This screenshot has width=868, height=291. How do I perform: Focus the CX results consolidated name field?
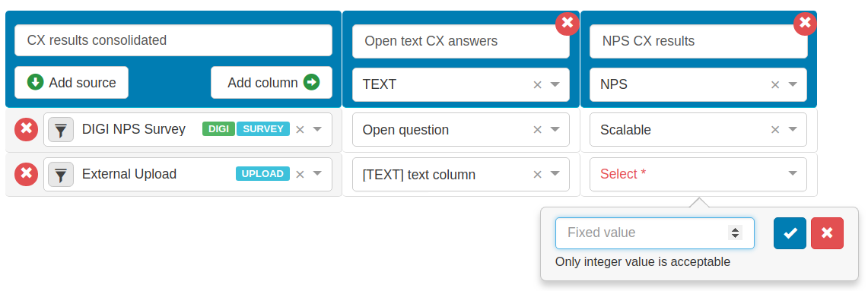coord(173,40)
